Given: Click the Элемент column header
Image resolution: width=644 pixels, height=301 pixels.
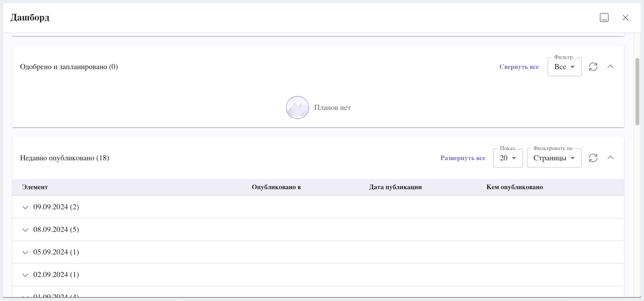Looking at the screenshot, I should (35, 187).
